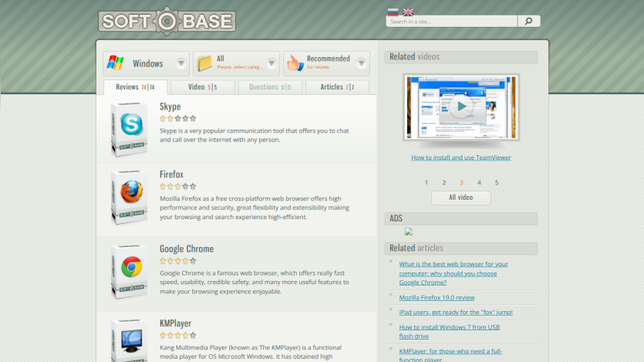The image size is (644, 362).
Task: Click KMPlayer's star rating
Action: coord(178,335)
